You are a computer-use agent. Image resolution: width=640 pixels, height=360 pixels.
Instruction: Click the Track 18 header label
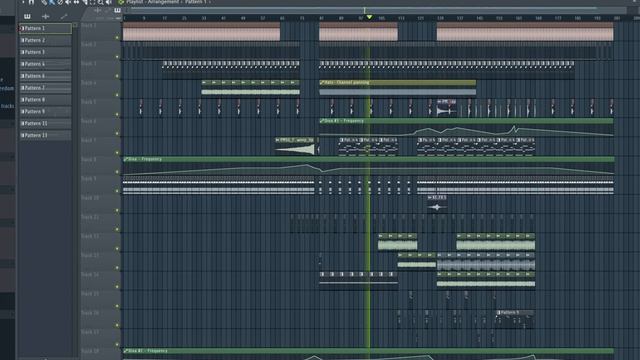[90, 351]
